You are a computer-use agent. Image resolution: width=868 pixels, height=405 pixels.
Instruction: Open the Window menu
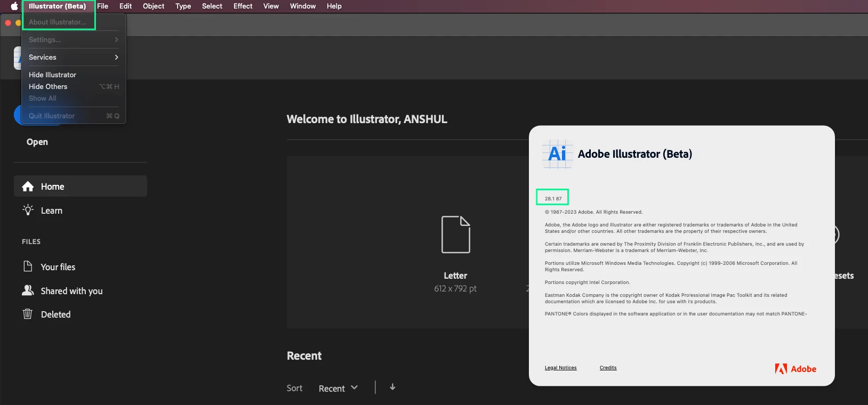302,6
